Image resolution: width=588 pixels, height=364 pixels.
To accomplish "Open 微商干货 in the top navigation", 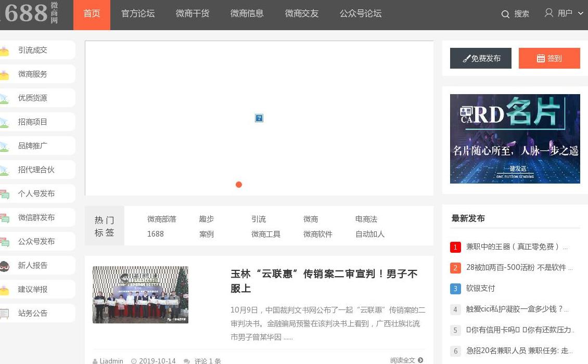I will (193, 14).
